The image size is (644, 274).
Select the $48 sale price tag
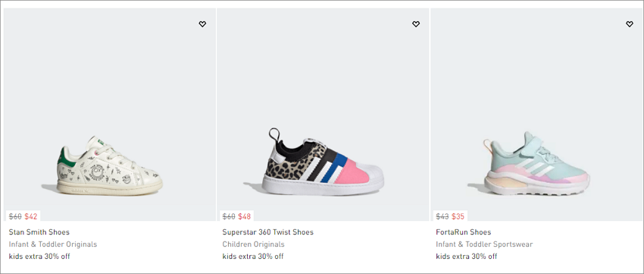pos(245,216)
